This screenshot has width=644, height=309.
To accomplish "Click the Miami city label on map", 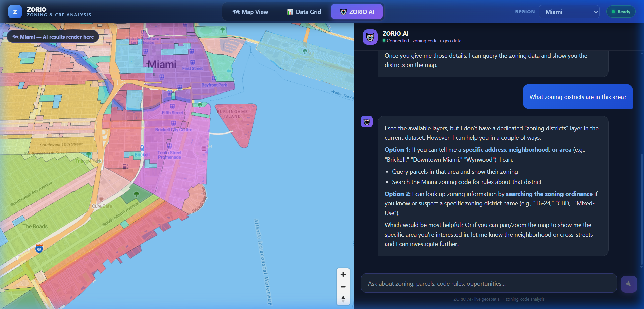I will 162,64.
